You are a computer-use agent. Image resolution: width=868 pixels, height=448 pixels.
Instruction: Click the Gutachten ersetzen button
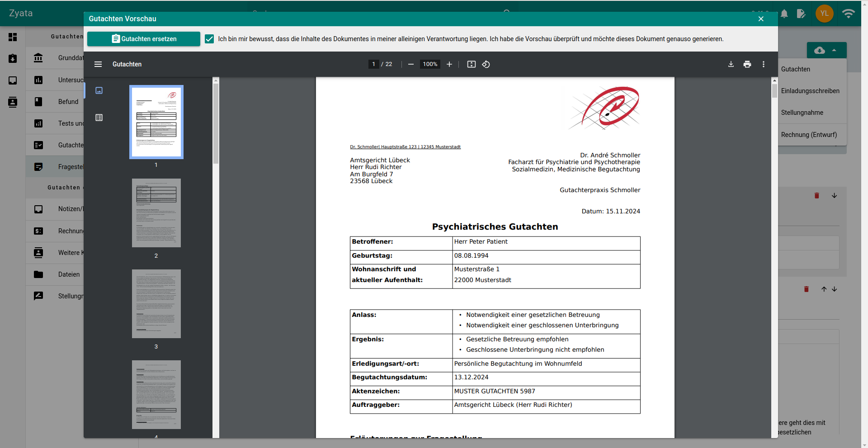point(144,39)
